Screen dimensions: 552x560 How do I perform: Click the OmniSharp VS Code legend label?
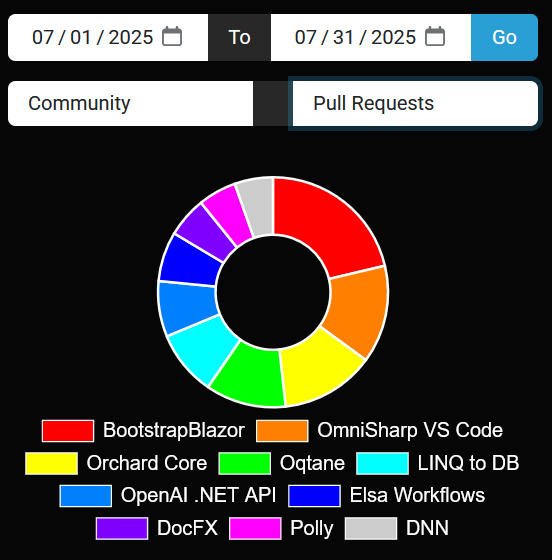pos(410,430)
